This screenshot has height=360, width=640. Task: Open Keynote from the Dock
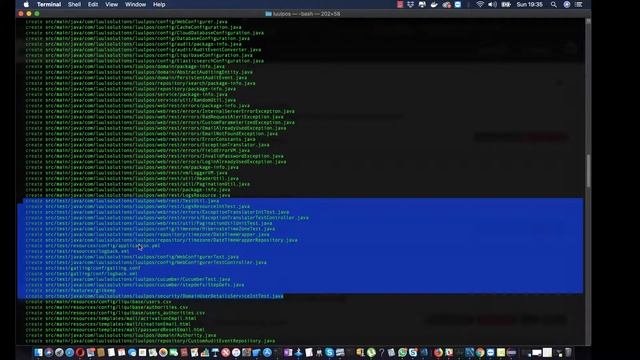click(x=215, y=352)
